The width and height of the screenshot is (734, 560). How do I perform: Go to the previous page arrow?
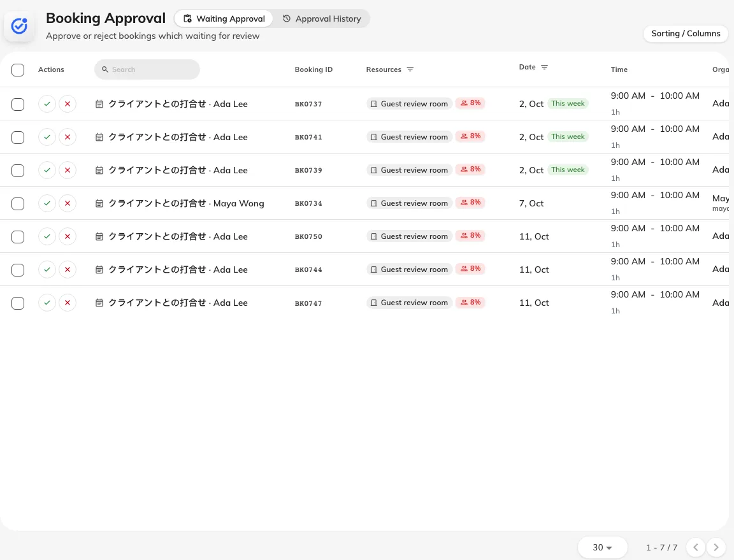pos(696,547)
